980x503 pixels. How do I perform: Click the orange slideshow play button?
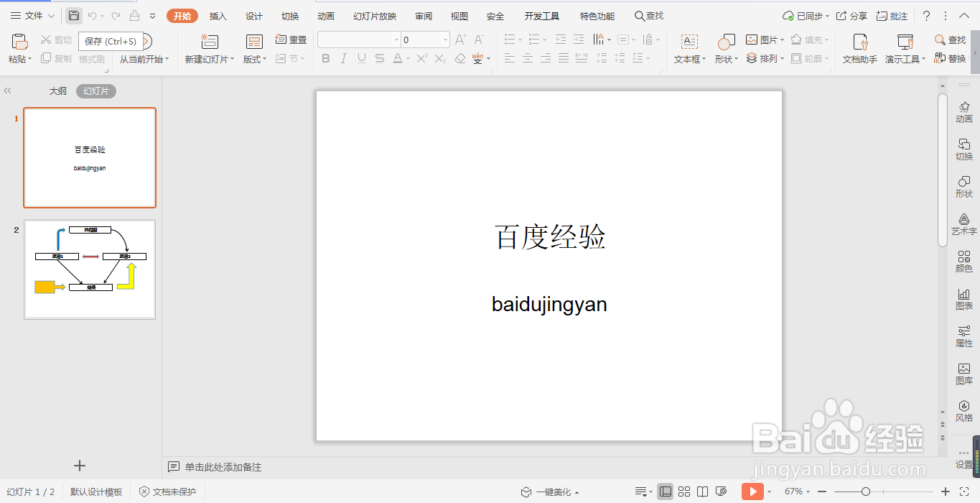click(752, 492)
